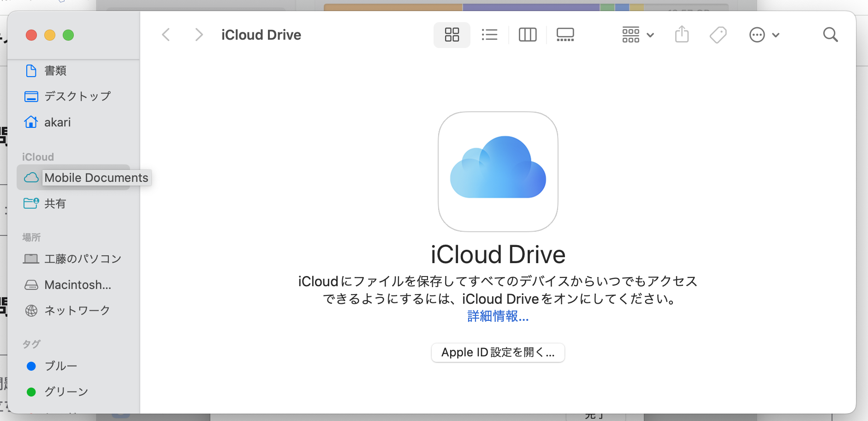
Task: Open akari home folder
Action: [57, 122]
